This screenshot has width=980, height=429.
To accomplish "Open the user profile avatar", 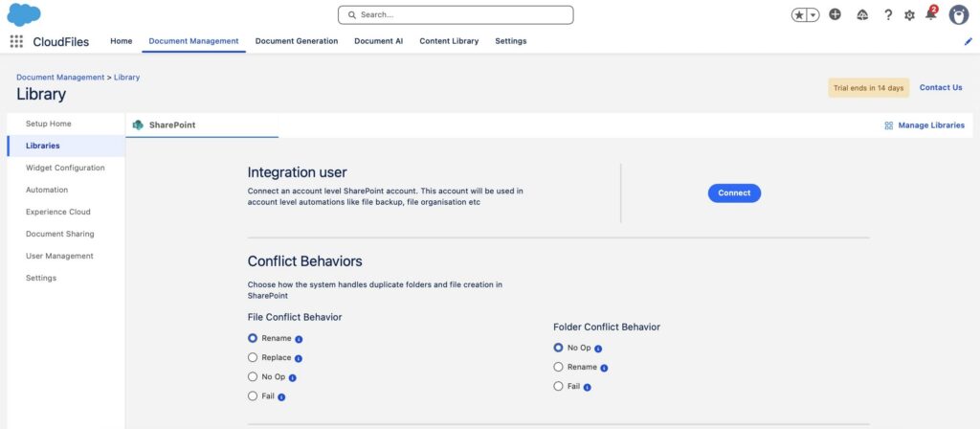I will click(x=959, y=15).
